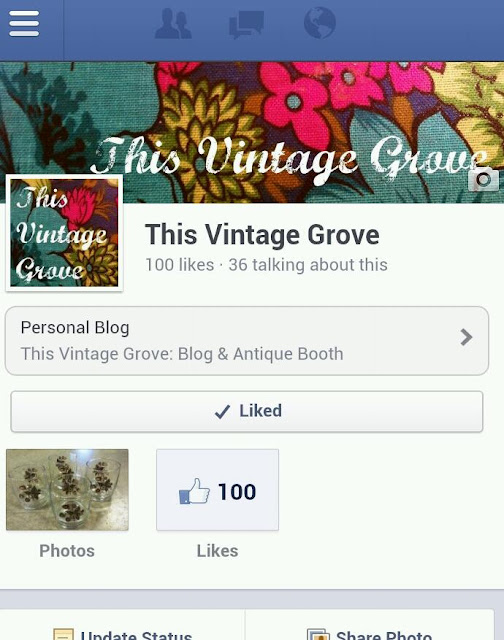Open the glassware photo thumbnail

tap(67, 490)
